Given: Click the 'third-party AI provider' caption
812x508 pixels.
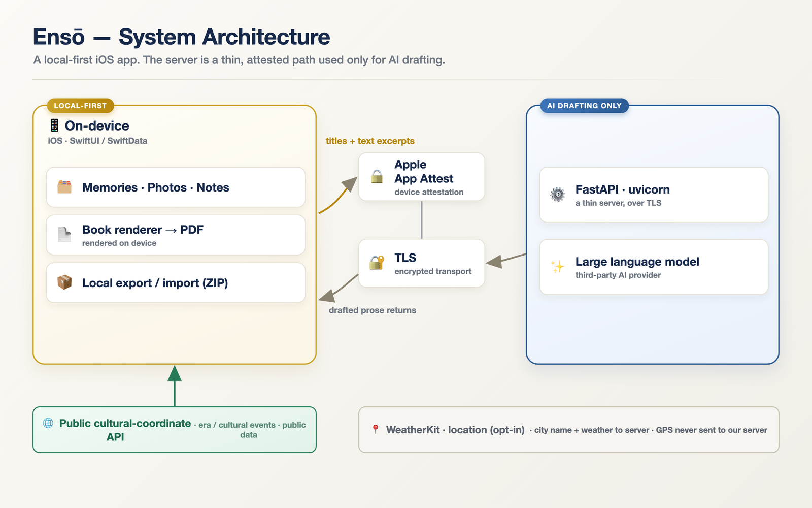Looking at the screenshot, I should pyautogui.click(x=618, y=275).
